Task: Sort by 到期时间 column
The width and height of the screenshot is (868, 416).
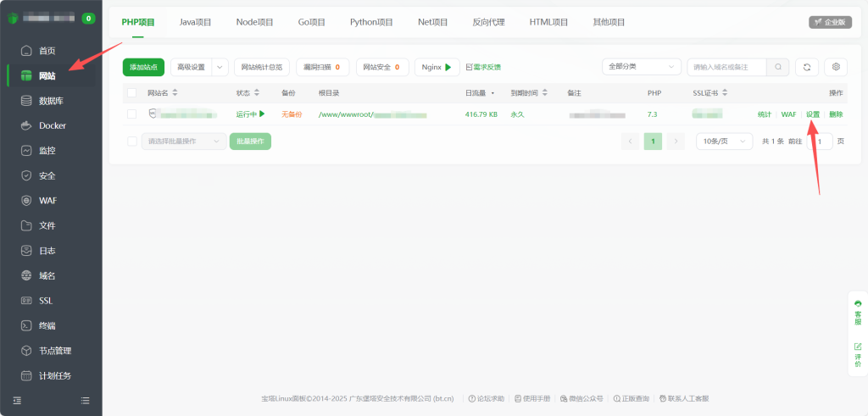Action: pos(545,93)
